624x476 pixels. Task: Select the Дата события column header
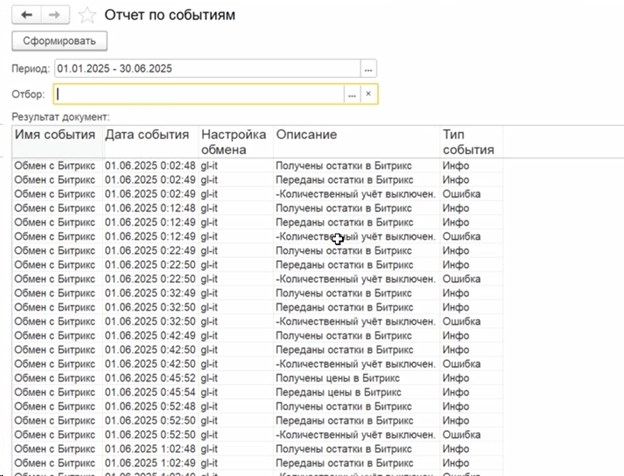coord(147,135)
